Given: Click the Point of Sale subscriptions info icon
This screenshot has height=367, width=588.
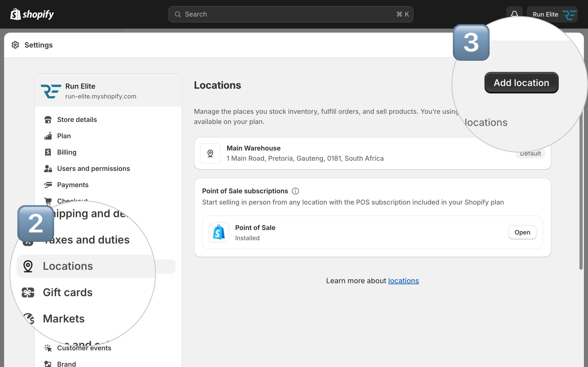Looking at the screenshot, I should (x=295, y=191).
